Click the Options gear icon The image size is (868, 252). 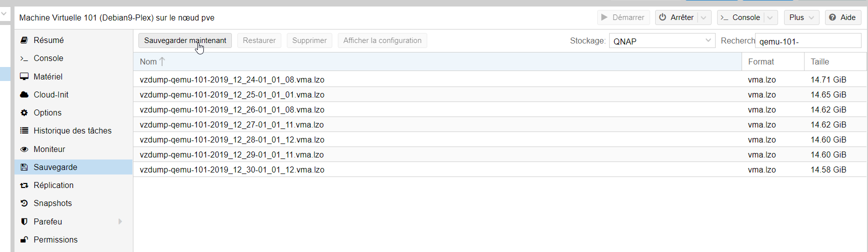(x=24, y=112)
